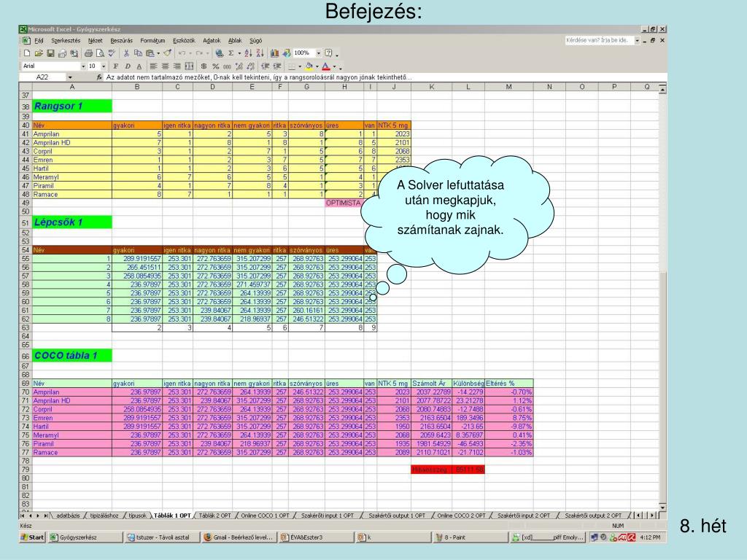
Task: Open the fill color dropdown arrow
Action: 317,66
